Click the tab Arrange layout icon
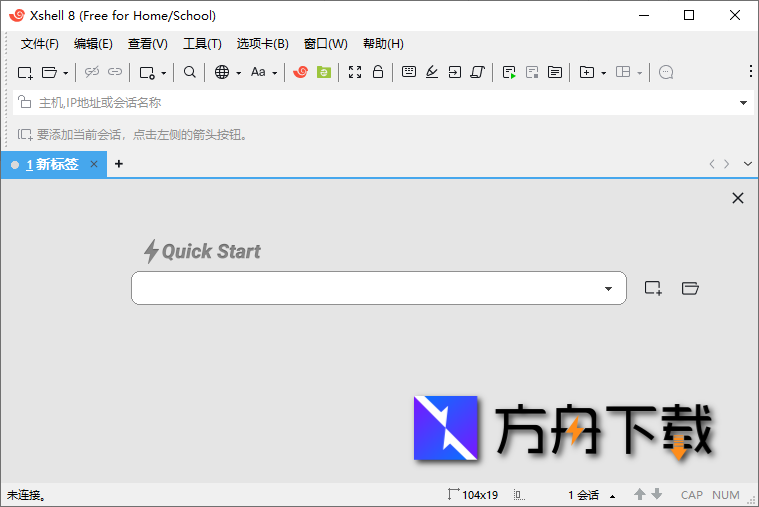Viewport: 759px width, 507px height. tap(623, 72)
